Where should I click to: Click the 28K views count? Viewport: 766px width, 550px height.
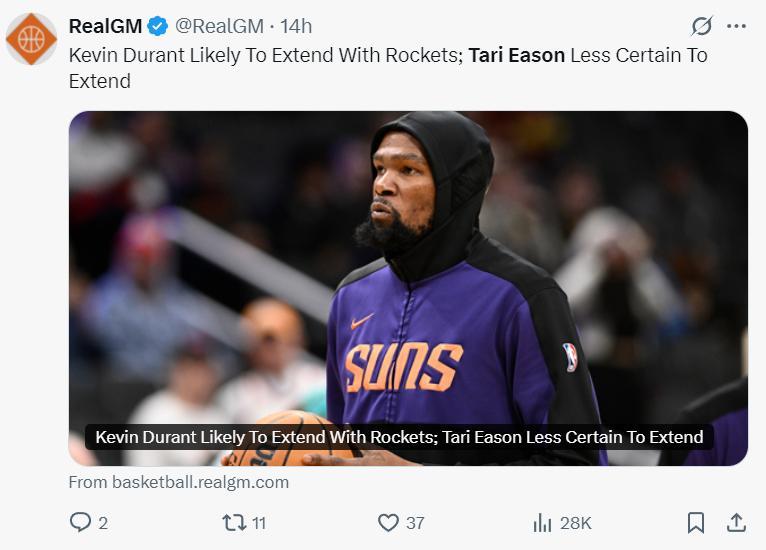pyautogui.click(x=575, y=522)
